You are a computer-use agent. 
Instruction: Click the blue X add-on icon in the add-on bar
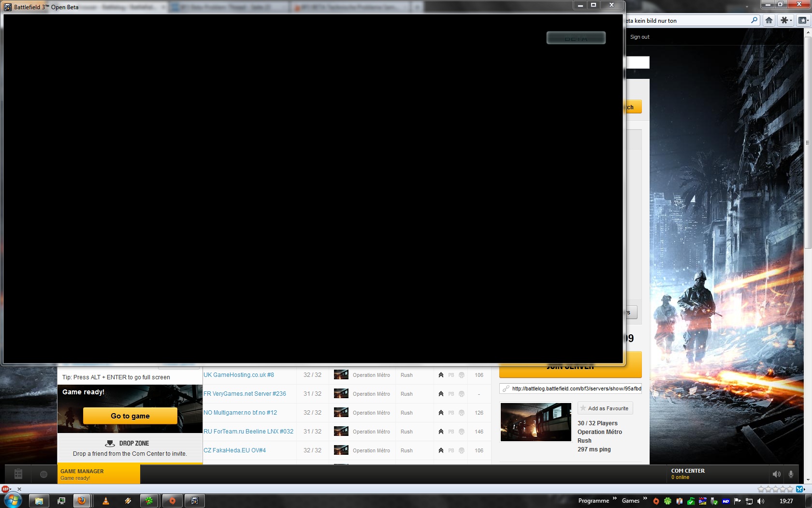799,489
